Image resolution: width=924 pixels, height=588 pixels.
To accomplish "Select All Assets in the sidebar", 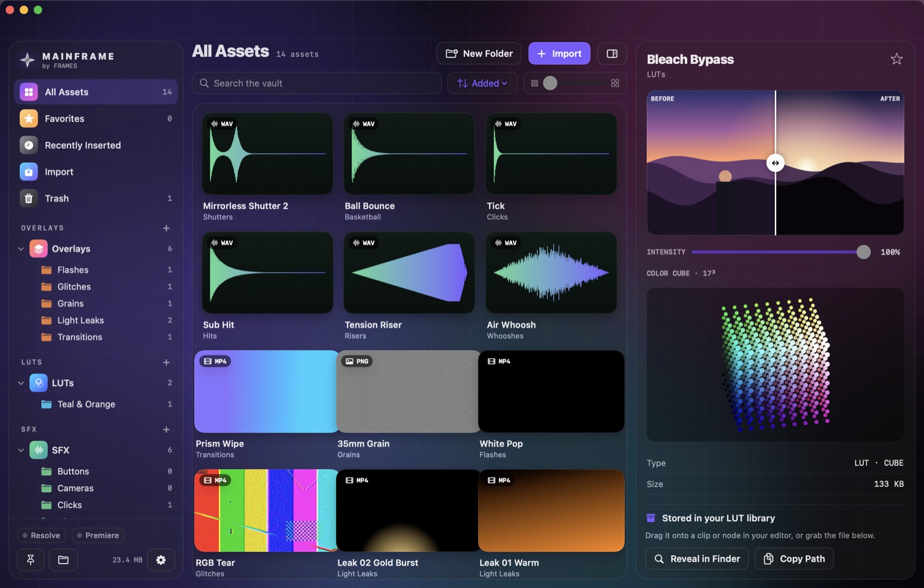I will pyautogui.click(x=96, y=92).
